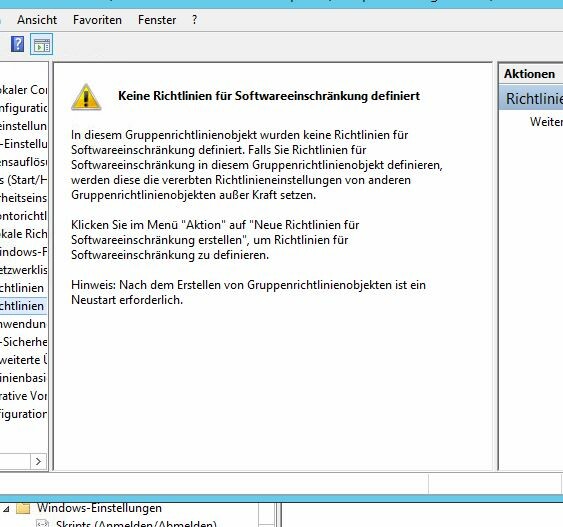
Task: Select the '-Sicherhe' tree item
Action: (x=23, y=342)
